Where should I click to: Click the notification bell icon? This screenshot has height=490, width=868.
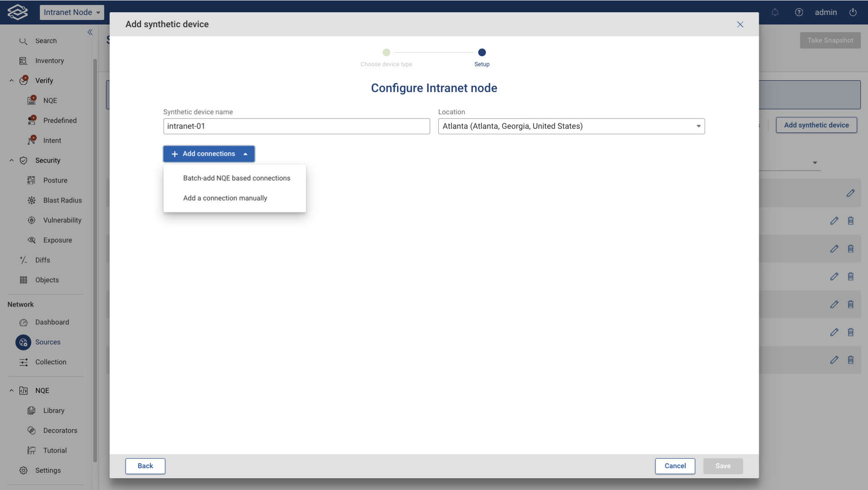point(775,12)
